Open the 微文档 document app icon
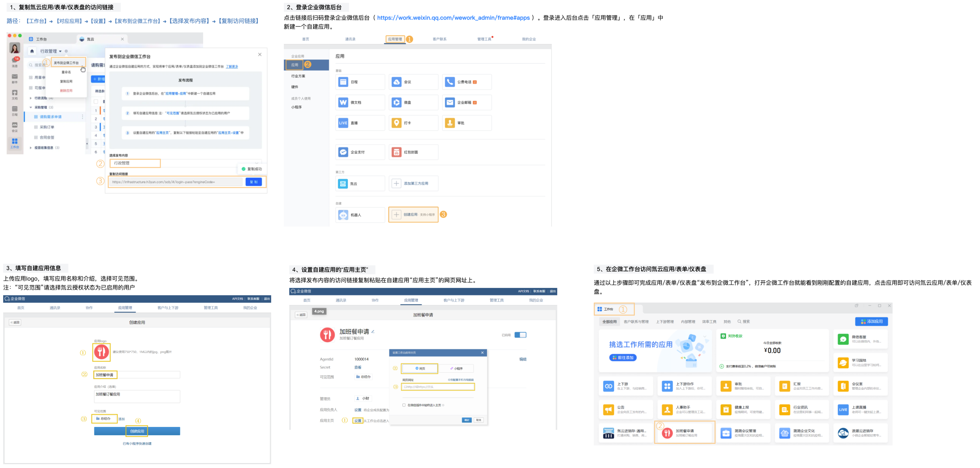Image resolution: width=980 pixels, height=468 pixels. (x=343, y=102)
